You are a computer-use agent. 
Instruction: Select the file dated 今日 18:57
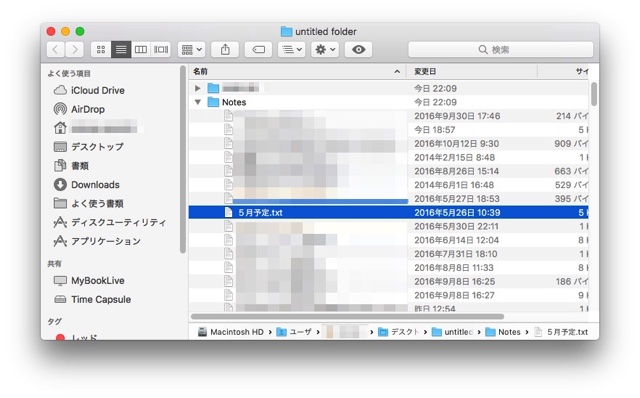[389, 130]
